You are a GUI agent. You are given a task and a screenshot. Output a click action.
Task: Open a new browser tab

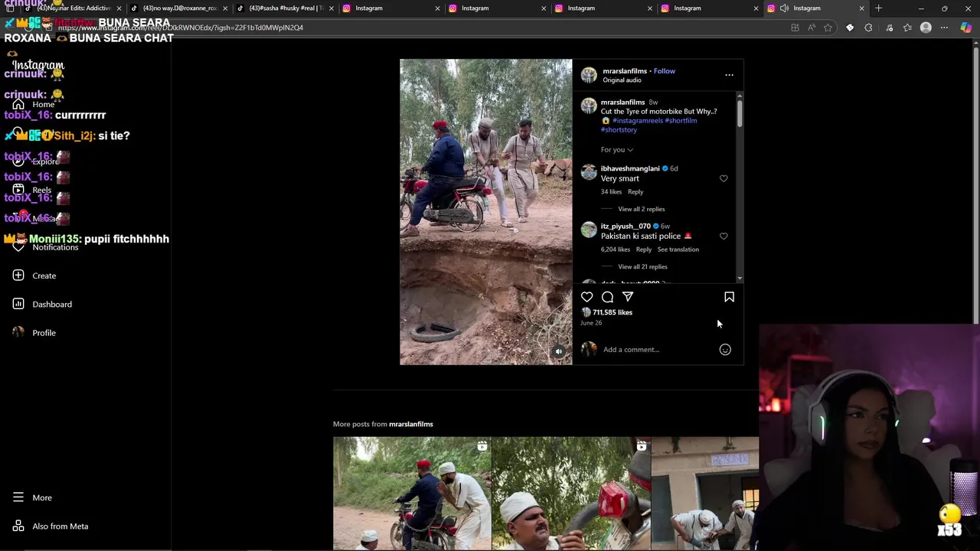click(878, 8)
